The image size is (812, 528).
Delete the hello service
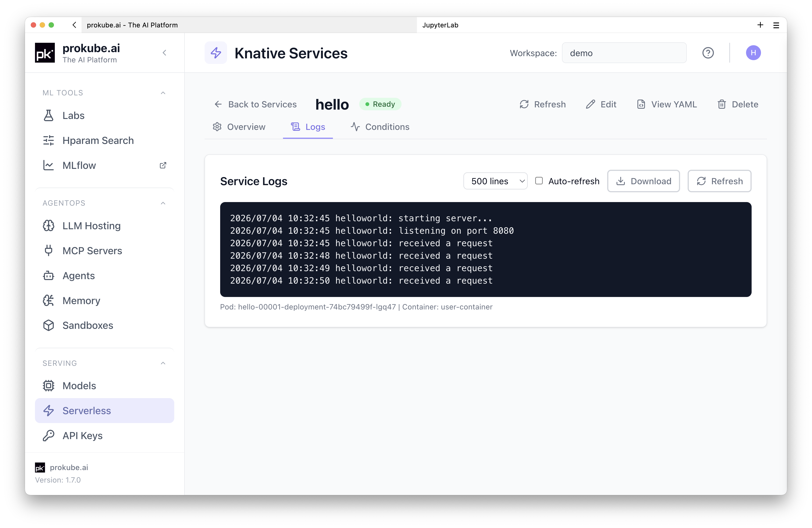[738, 104]
